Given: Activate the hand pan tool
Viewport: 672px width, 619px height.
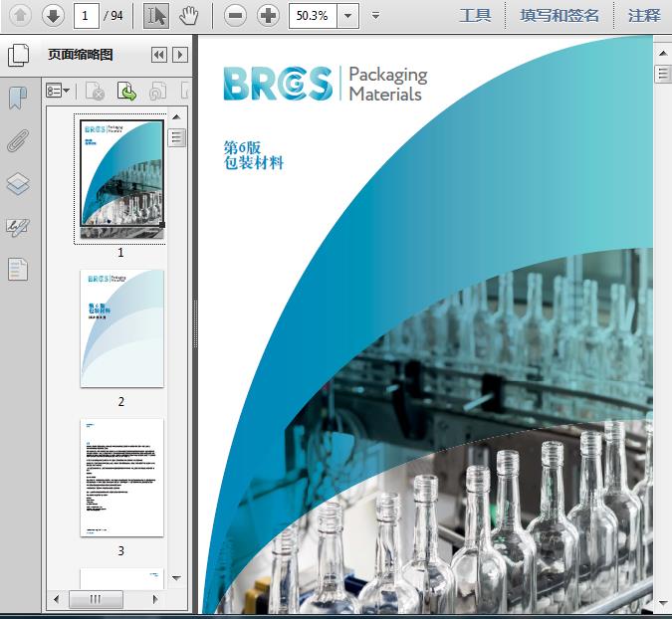Looking at the screenshot, I should tap(188, 16).
